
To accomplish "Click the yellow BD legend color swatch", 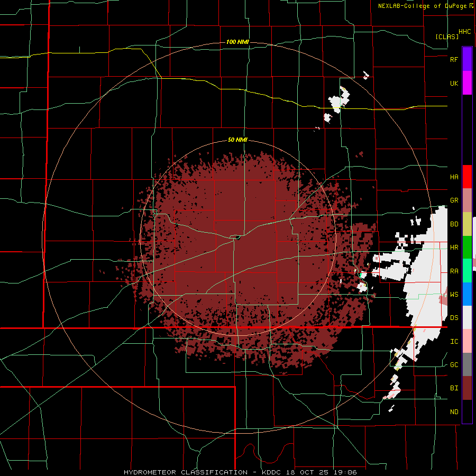I will 467,224.
